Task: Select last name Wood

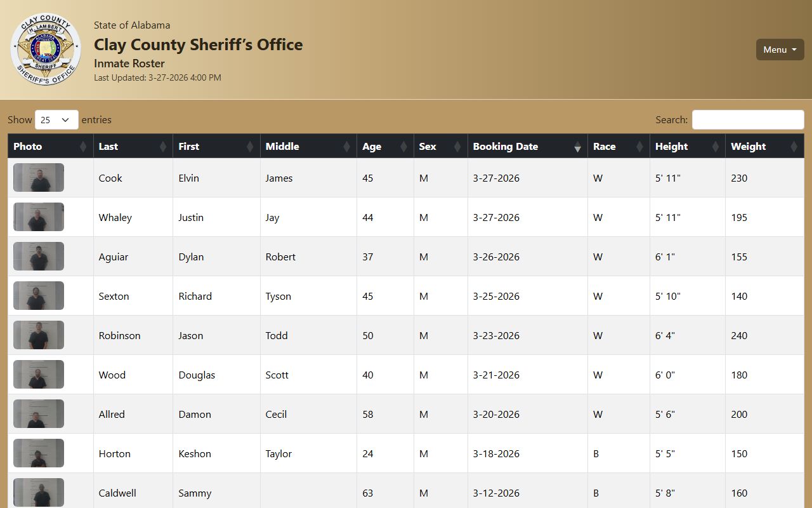Action: pyautogui.click(x=112, y=375)
